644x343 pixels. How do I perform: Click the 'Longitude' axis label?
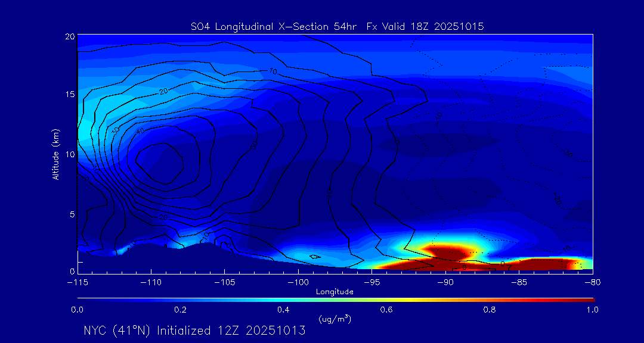coord(335,292)
